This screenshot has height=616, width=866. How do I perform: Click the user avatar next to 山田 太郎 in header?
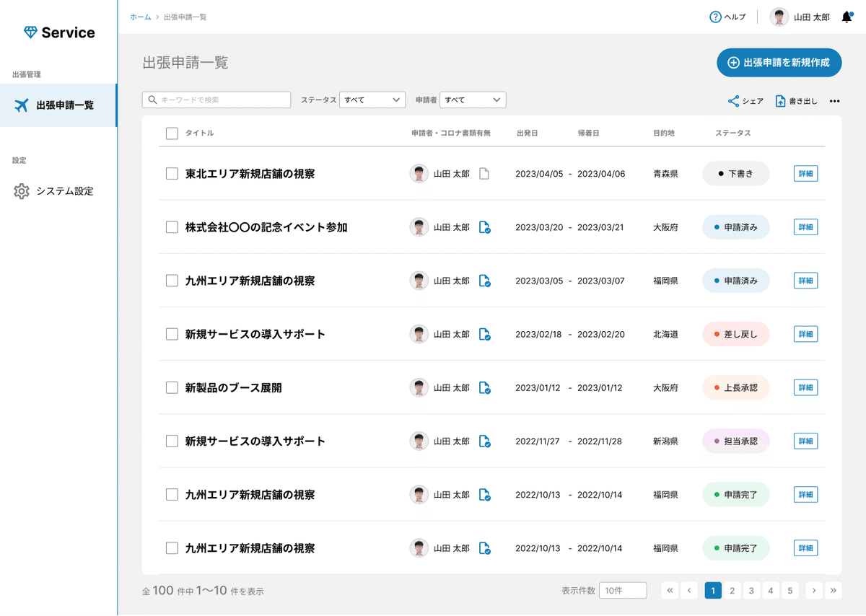click(779, 17)
